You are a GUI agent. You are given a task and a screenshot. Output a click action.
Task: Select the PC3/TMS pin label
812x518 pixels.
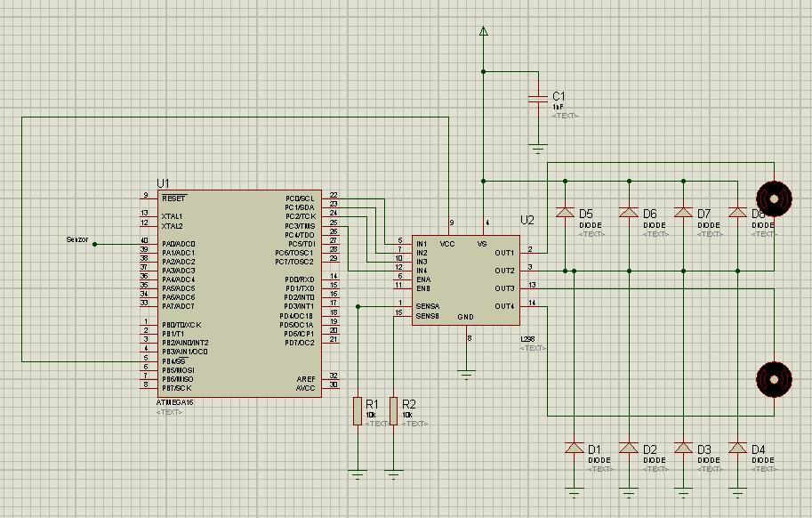point(300,226)
